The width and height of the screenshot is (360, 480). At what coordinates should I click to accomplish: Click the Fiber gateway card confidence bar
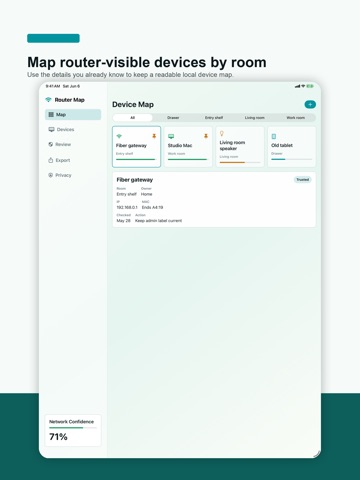[x=136, y=159]
